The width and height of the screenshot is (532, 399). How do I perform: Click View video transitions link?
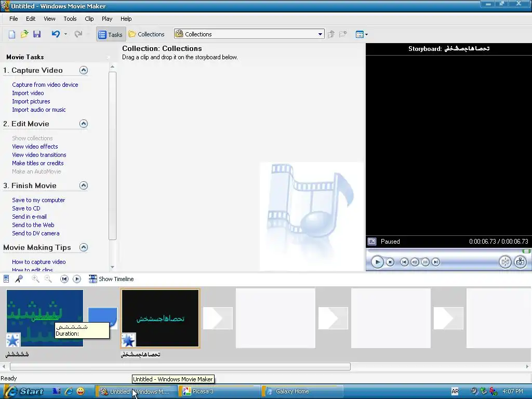(39, 155)
